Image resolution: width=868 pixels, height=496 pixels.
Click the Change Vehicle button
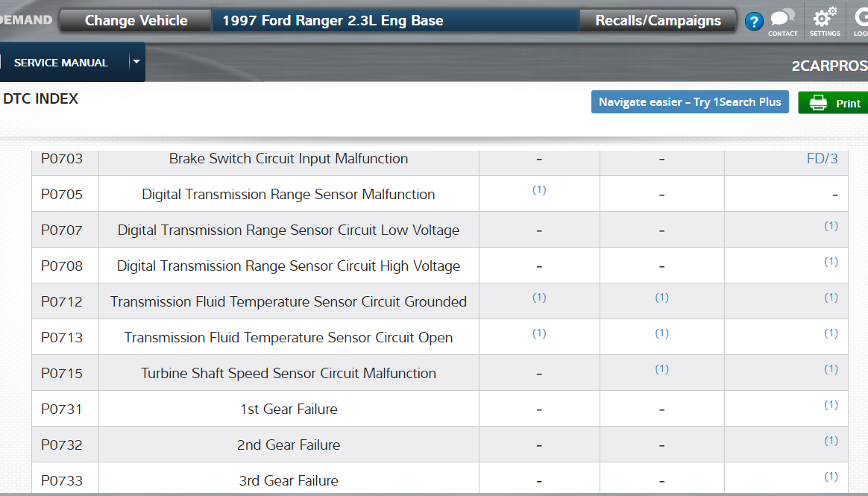click(136, 21)
